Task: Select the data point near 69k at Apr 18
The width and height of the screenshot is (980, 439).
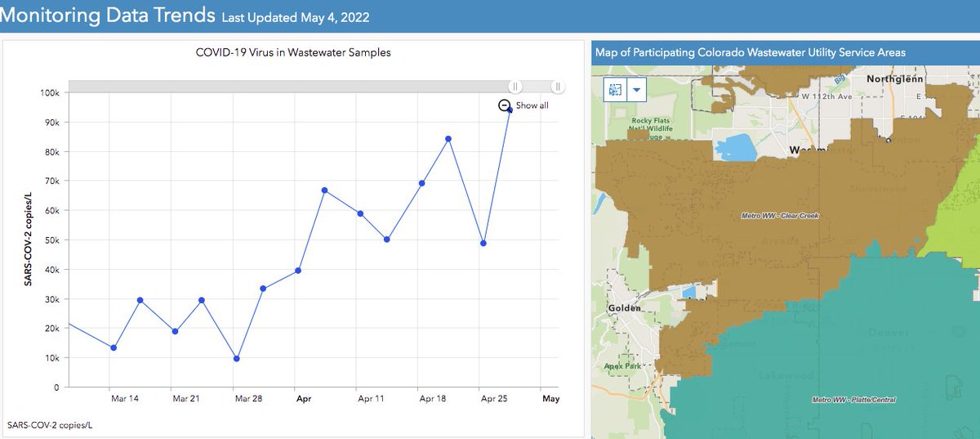Action: tap(421, 183)
